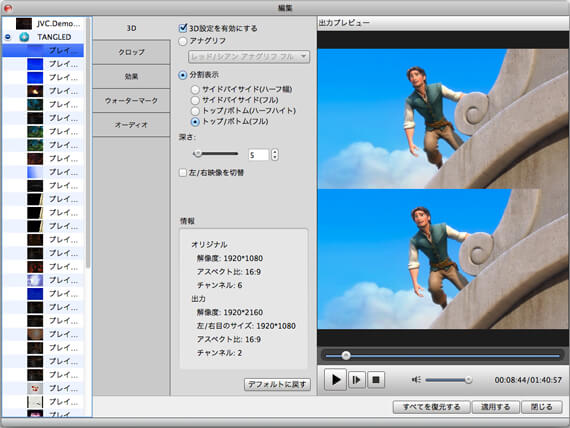Click the 深さ depth slider handle
The width and height of the screenshot is (570, 428).
coord(198,153)
